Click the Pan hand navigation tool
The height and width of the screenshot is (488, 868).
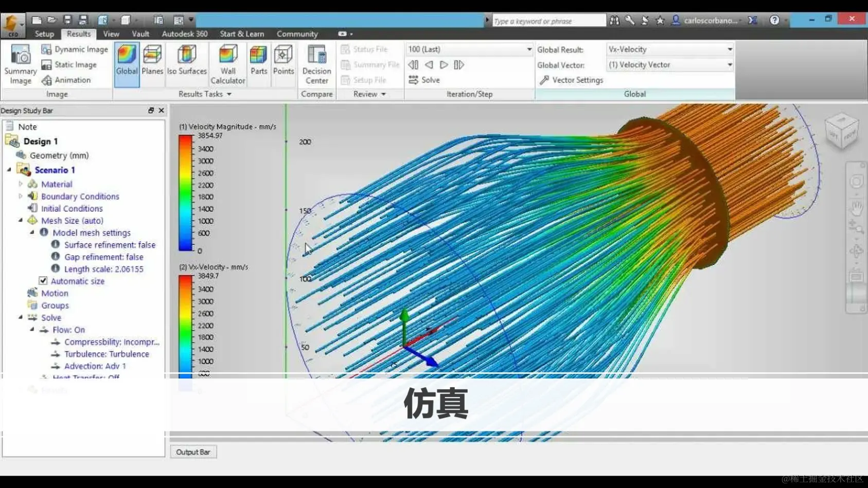(x=856, y=208)
